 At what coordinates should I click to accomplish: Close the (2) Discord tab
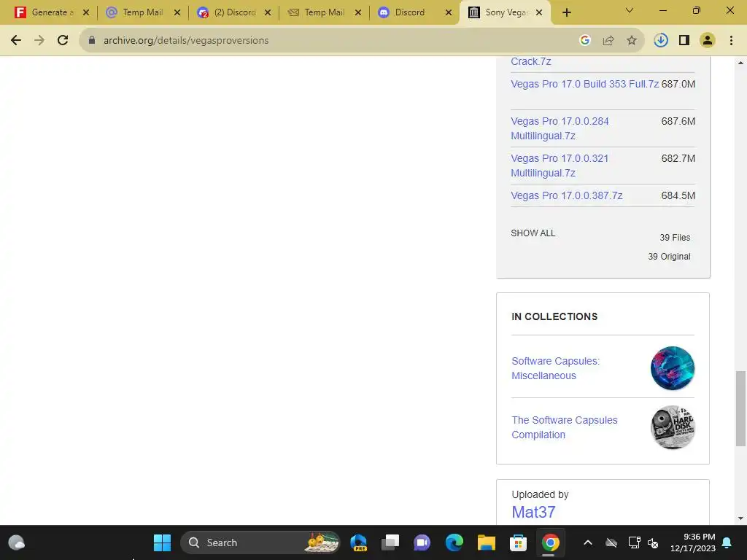(x=268, y=12)
